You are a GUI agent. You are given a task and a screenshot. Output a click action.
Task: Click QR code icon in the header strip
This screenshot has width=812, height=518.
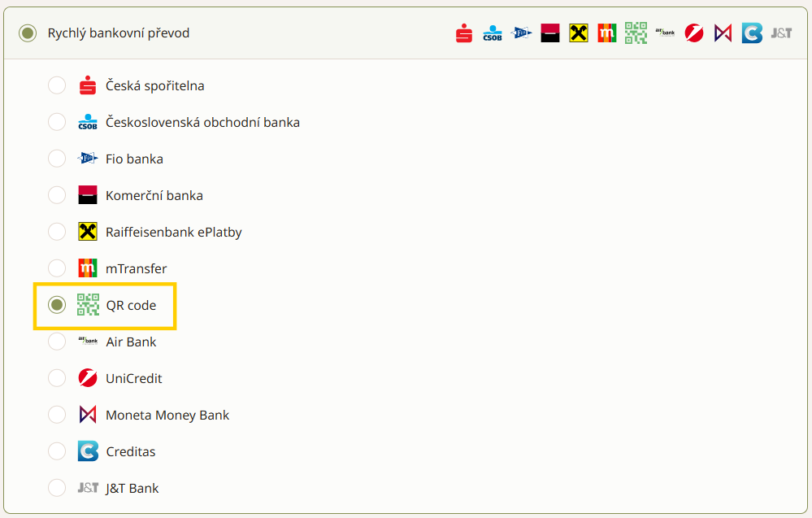(x=636, y=33)
